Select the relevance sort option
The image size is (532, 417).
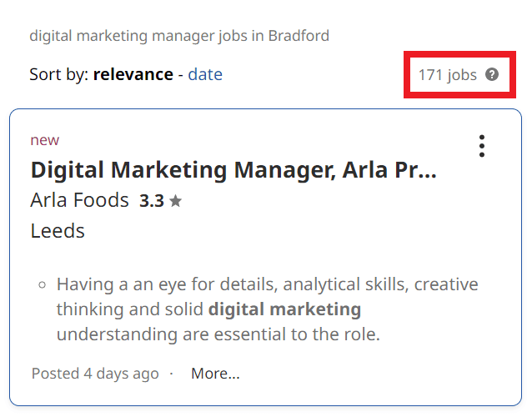pos(133,74)
